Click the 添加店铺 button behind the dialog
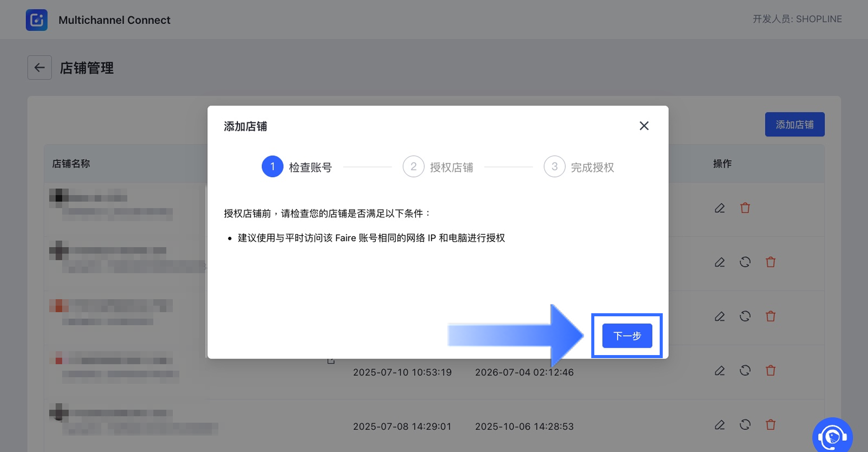 pyautogui.click(x=794, y=124)
